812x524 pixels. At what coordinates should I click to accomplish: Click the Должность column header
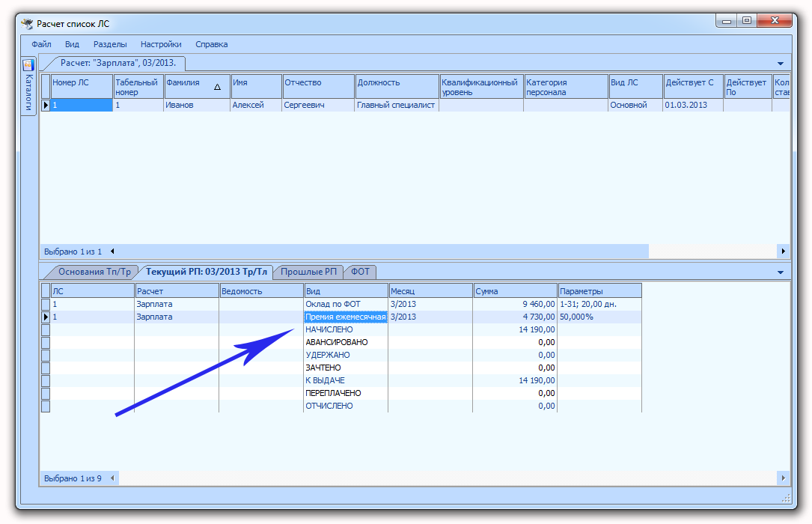[397, 87]
